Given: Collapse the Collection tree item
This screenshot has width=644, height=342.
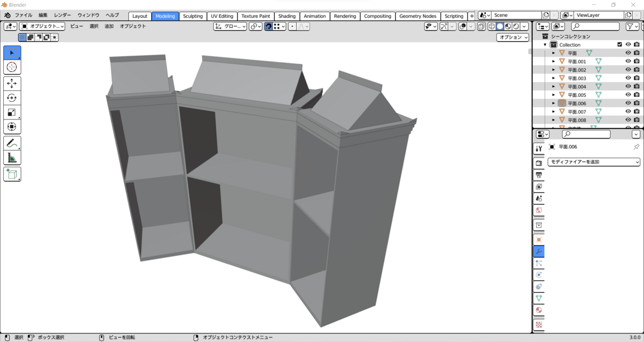Looking at the screenshot, I should pyautogui.click(x=545, y=45).
